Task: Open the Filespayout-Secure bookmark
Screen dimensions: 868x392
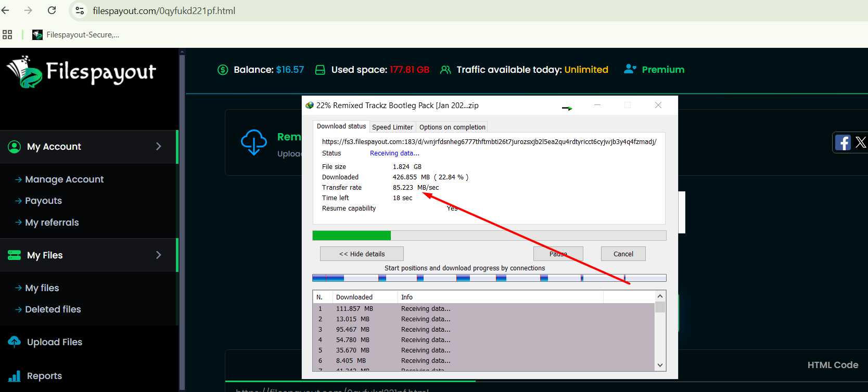Action: tap(76, 35)
